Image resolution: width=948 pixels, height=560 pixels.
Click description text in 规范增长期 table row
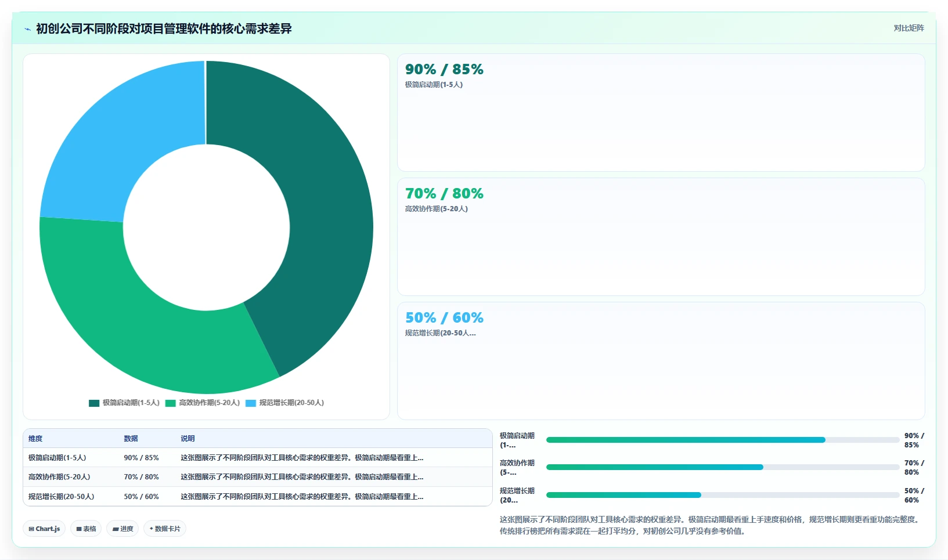point(302,497)
